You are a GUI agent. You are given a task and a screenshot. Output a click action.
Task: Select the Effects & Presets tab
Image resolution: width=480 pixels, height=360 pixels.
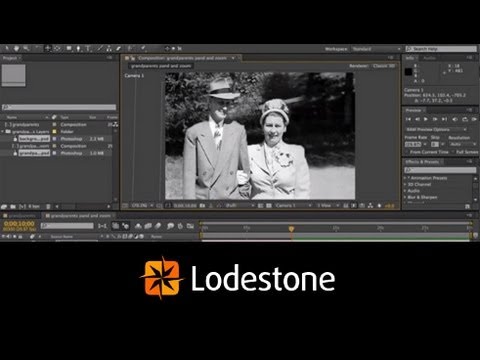(422, 162)
